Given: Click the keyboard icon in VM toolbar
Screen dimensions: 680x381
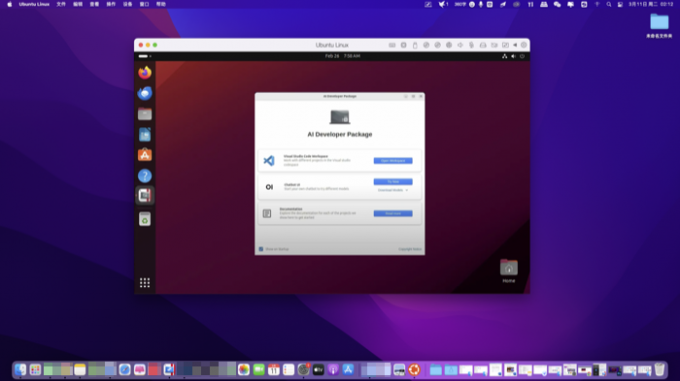Looking at the screenshot, I should click(x=392, y=45).
